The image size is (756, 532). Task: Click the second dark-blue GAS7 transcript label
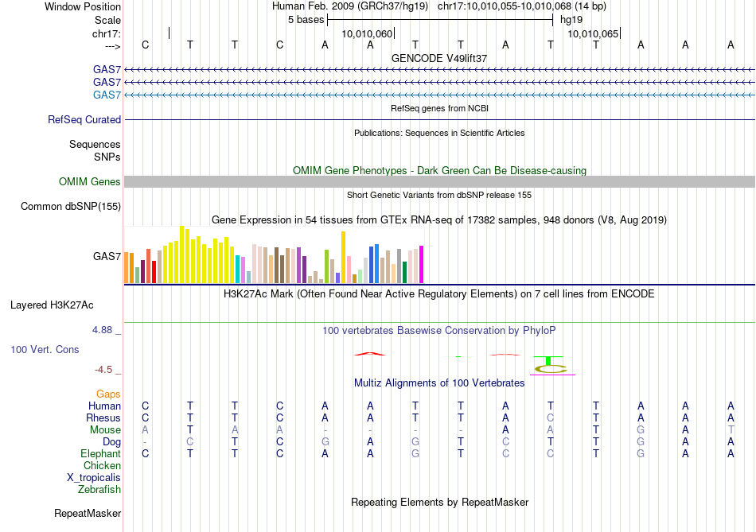(x=107, y=83)
